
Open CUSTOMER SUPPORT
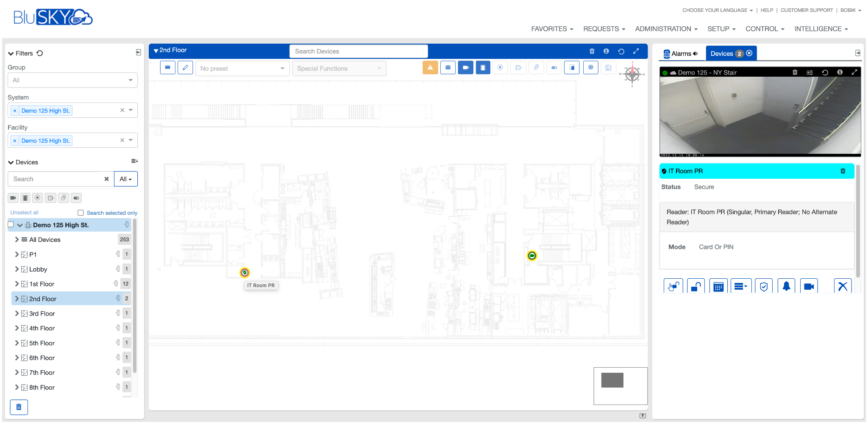[x=807, y=10]
